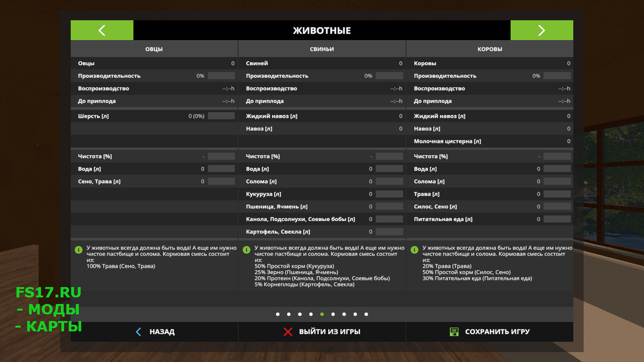Screen dimensions: 644x362
Task: Click 30% Питательная еда text line
Action: (477, 279)
